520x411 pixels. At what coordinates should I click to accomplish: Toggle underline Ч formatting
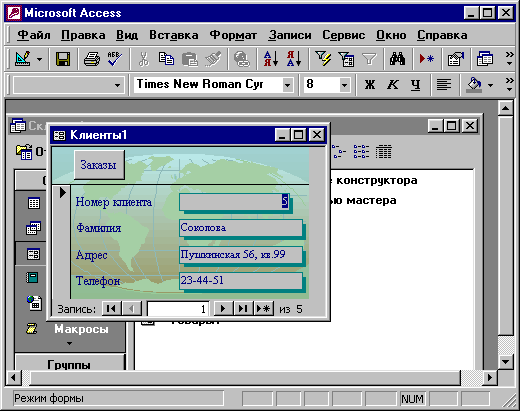point(415,85)
